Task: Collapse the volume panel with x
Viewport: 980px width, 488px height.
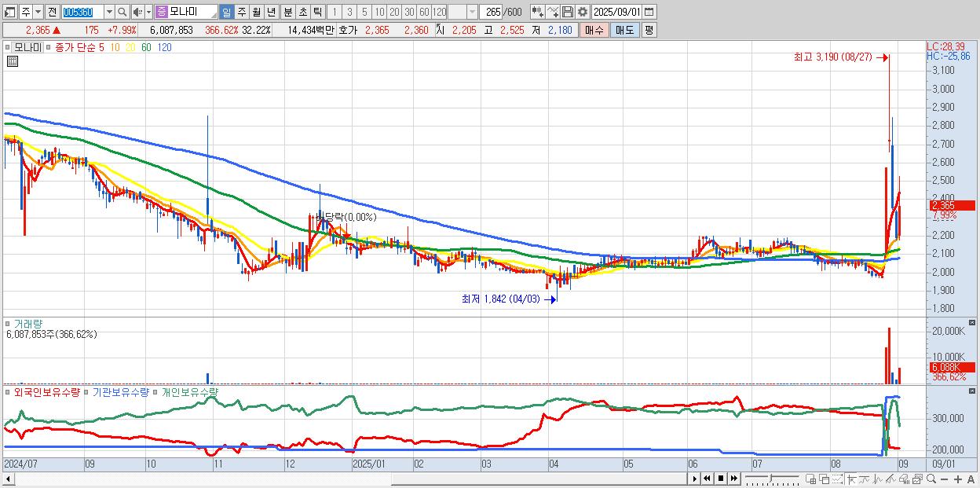Action: (972, 323)
